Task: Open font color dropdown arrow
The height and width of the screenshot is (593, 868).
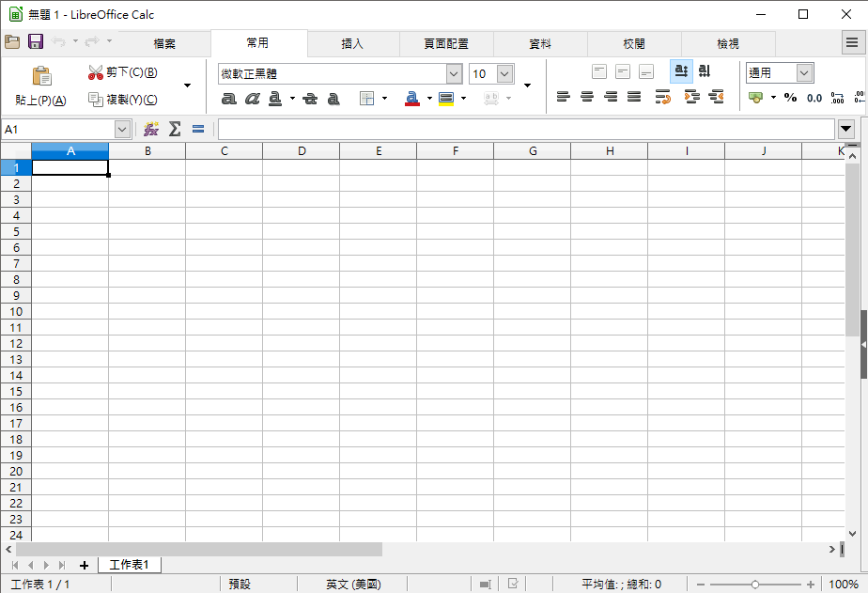Action: (429, 99)
